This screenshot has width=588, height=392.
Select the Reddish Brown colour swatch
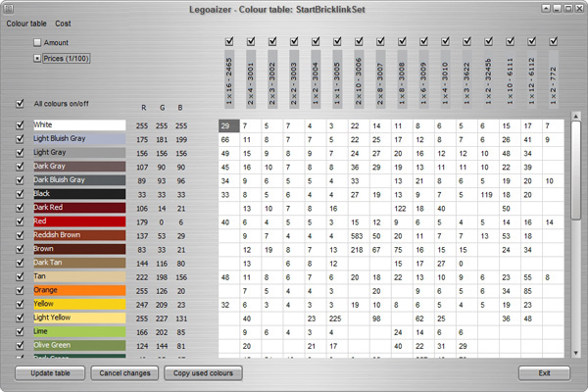click(79, 235)
